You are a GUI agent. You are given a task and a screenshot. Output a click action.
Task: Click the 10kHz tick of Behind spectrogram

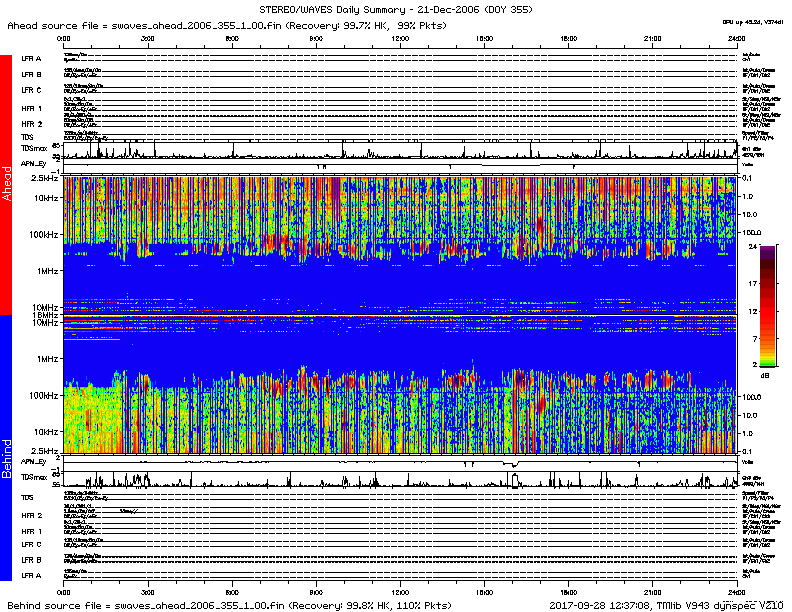click(46, 432)
